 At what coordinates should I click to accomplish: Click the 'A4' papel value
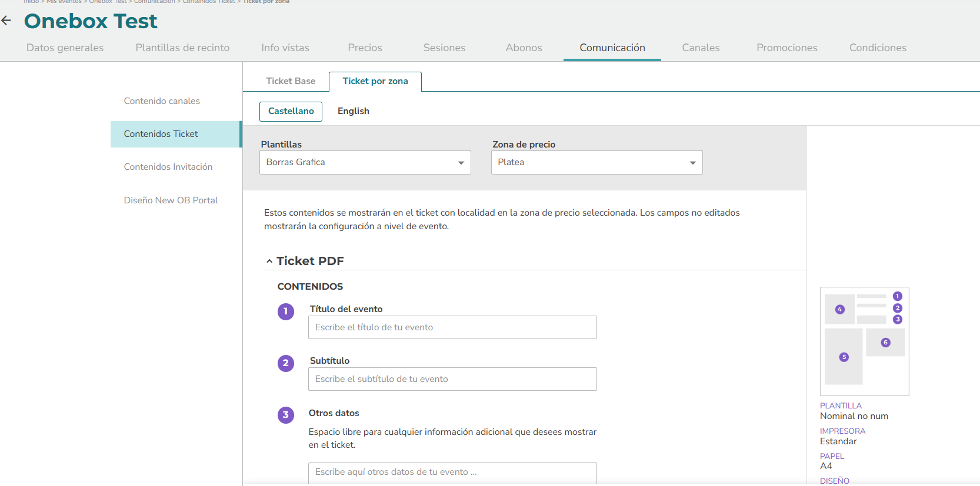pos(826,466)
